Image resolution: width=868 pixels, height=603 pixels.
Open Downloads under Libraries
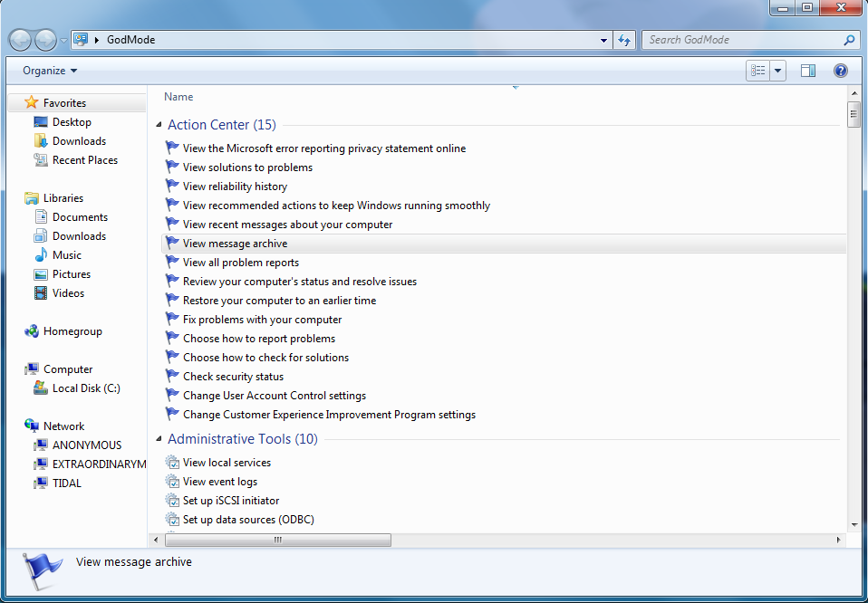(79, 236)
